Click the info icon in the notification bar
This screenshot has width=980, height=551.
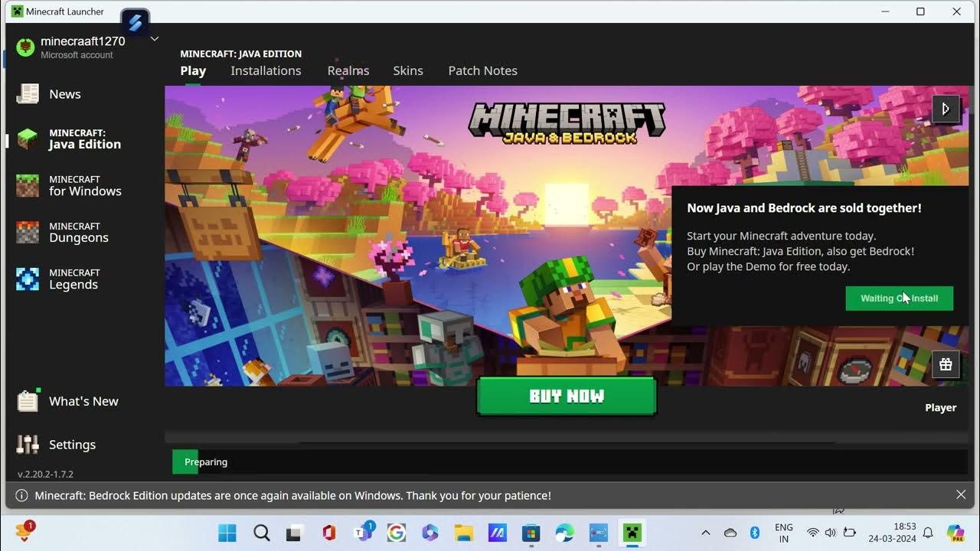click(x=21, y=495)
